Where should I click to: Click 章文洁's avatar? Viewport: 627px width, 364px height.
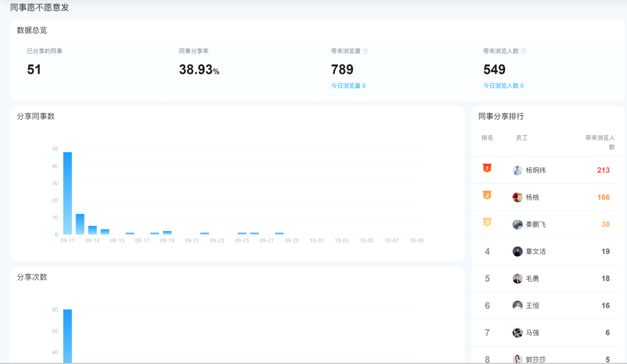(x=517, y=251)
